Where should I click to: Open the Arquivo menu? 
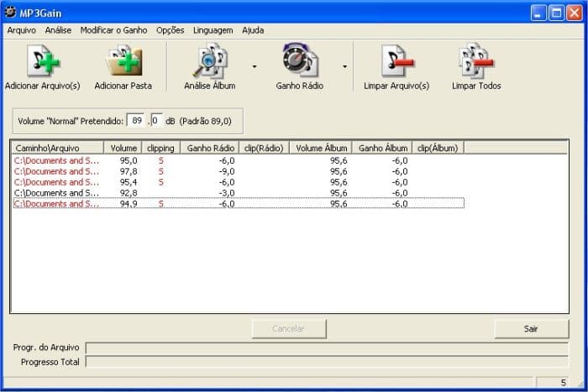[x=21, y=30]
